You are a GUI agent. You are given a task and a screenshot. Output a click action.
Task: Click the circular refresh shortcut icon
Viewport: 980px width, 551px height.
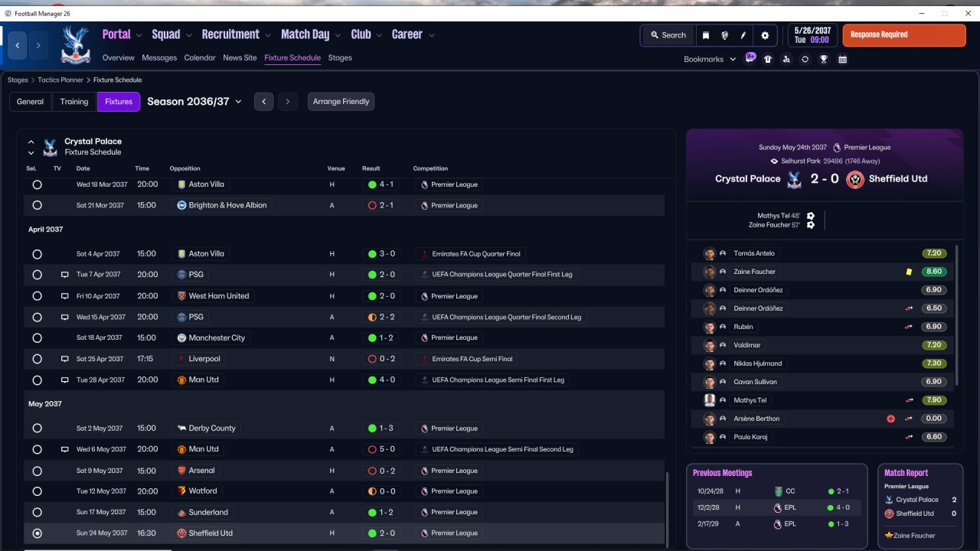click(x=805, y=59)
